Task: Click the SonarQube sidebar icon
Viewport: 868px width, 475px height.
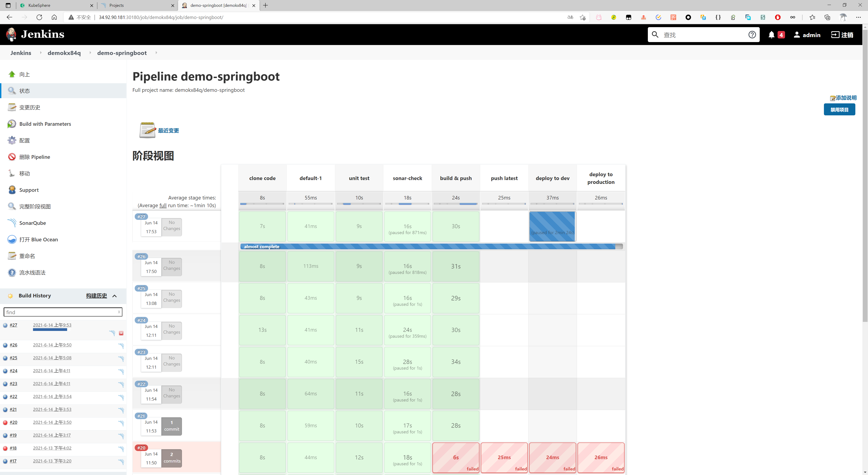Action: tap(12, 223)
